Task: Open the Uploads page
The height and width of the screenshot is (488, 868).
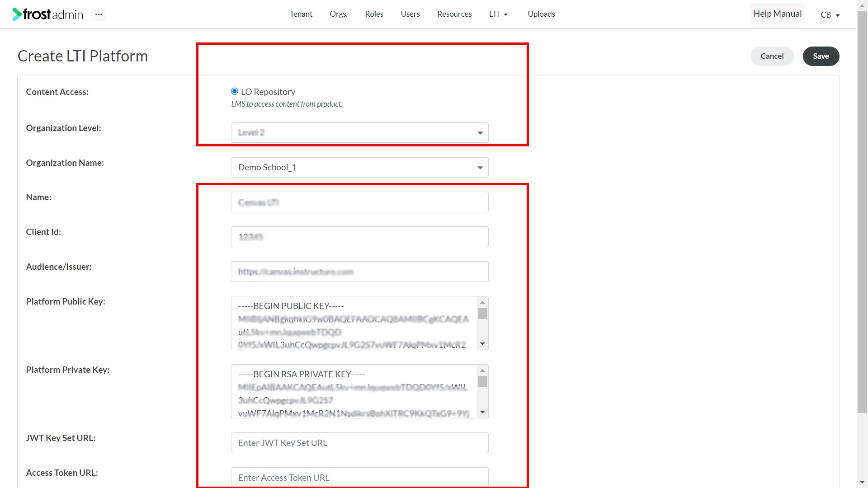Action: coord(541,14)
